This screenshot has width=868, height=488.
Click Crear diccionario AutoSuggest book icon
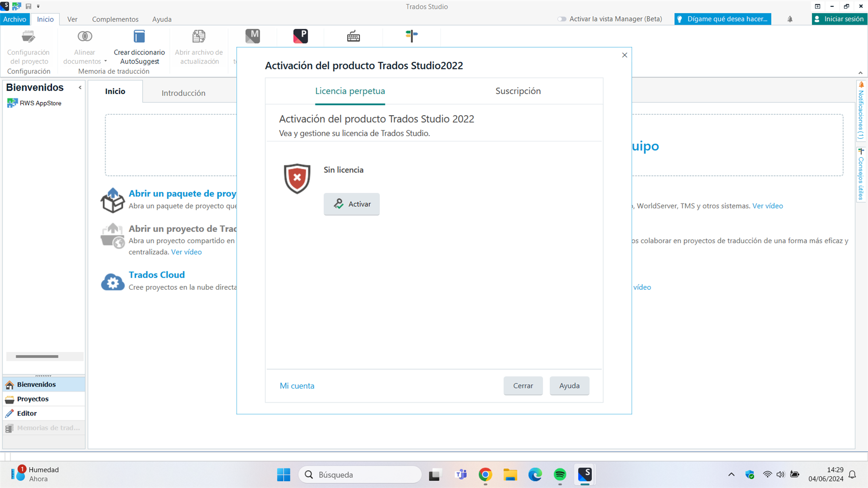[139, 36]
